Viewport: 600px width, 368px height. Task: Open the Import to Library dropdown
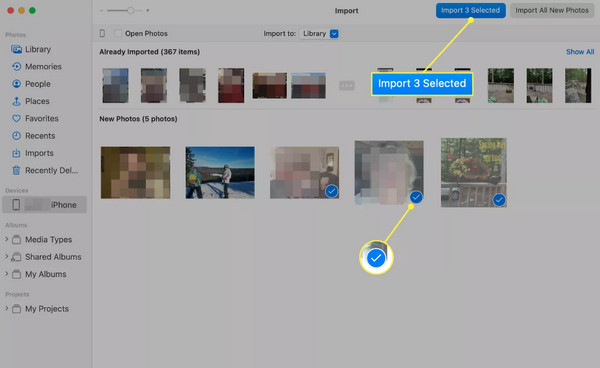319,34
